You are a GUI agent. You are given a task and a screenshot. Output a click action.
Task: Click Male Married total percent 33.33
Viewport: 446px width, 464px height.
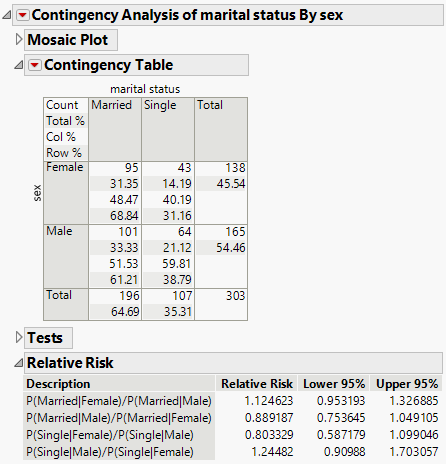(124, 248)
